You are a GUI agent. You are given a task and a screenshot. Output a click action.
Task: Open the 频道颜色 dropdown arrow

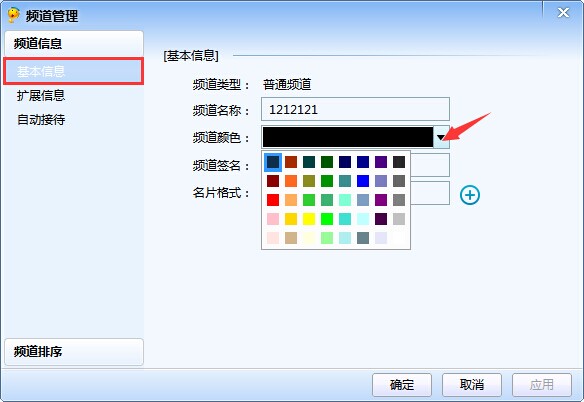click(441, 137)
